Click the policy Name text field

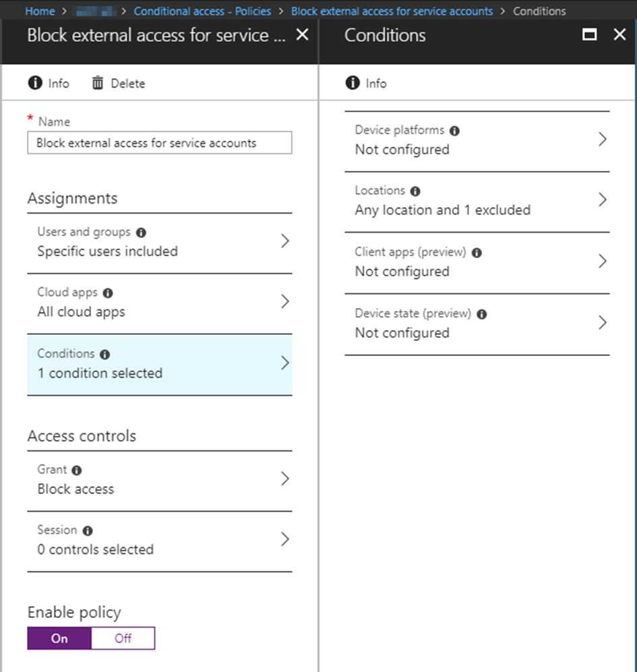pos(160,143)
